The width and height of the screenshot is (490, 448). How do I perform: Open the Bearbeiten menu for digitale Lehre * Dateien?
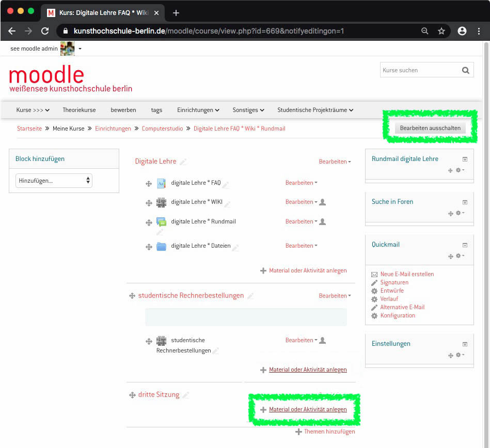pos(301,246)
